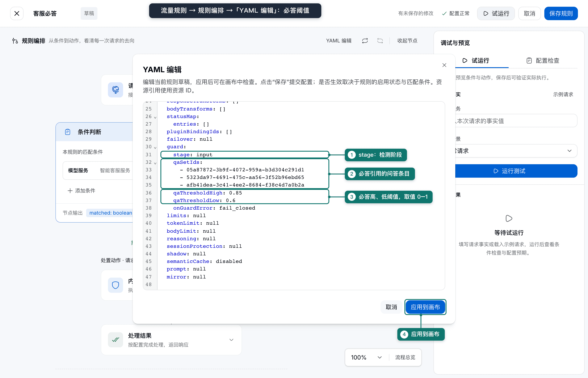Cancel the YAML edit dialog
The width and height of the screenshot is (588, 378).
coord(391,307)
